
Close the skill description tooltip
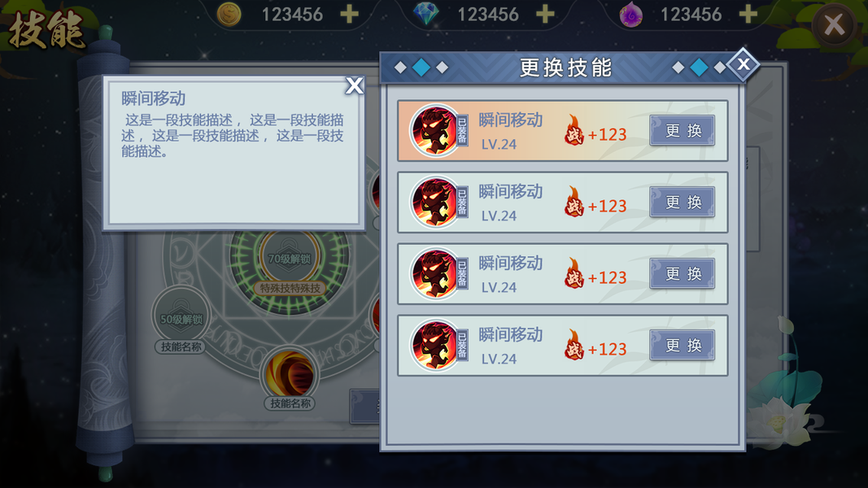pyautogui.click(x=355, y=85)
